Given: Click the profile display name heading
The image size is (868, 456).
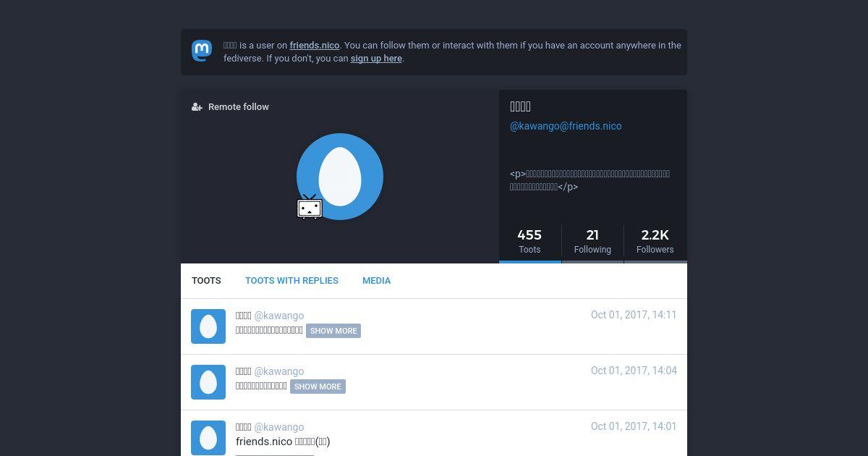Looking at the screenshot, I should click(521, 106).
